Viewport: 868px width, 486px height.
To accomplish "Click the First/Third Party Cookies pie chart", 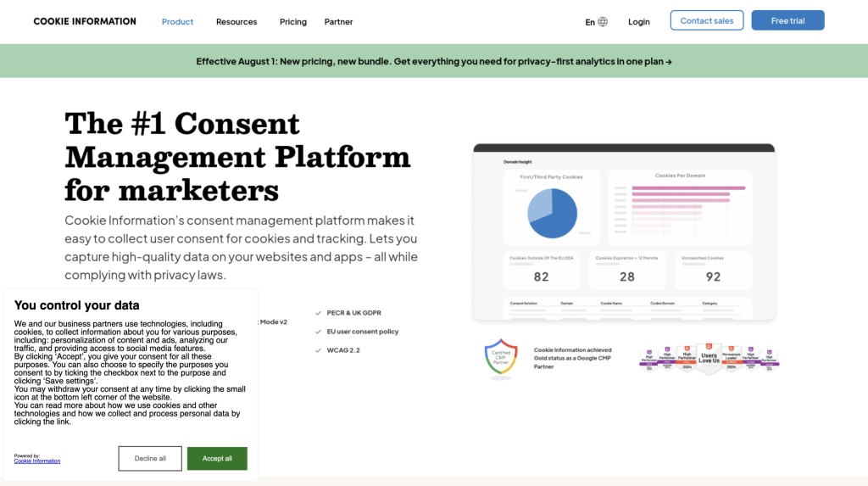I will [553, 214].
